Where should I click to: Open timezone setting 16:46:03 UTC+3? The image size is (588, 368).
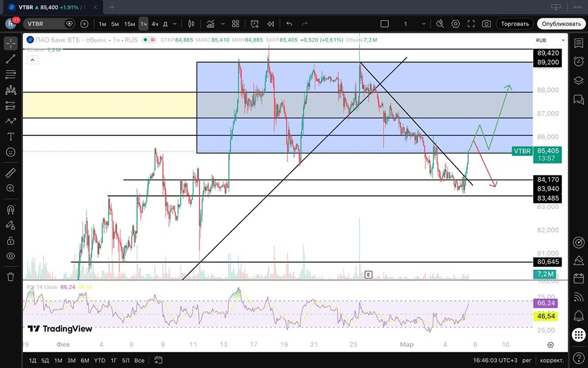495,360
